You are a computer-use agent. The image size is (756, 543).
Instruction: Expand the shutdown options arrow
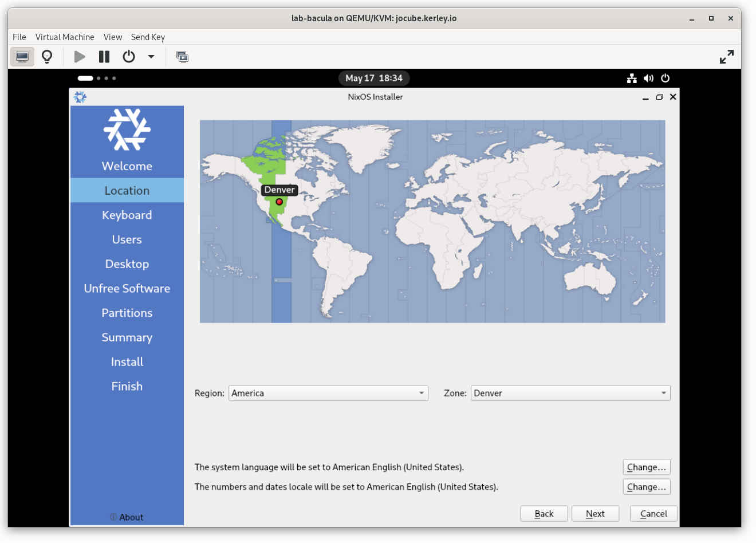pos(151,57)
